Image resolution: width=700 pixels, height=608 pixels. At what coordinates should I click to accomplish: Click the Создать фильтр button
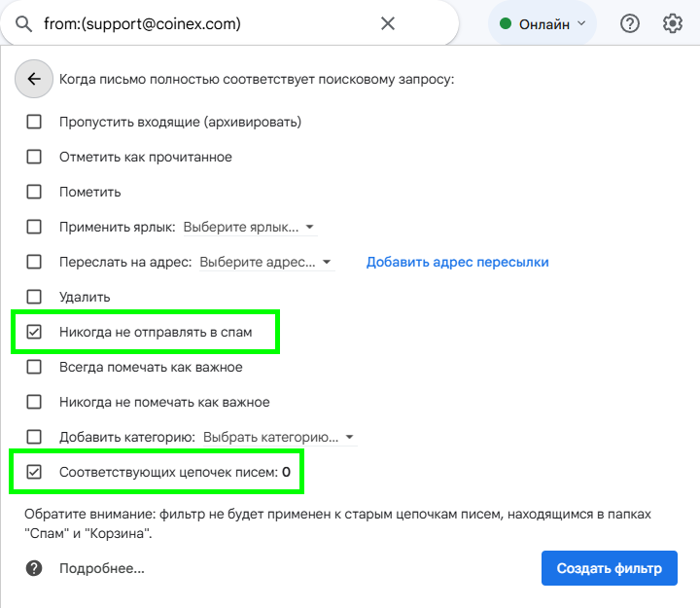point(610,568)
